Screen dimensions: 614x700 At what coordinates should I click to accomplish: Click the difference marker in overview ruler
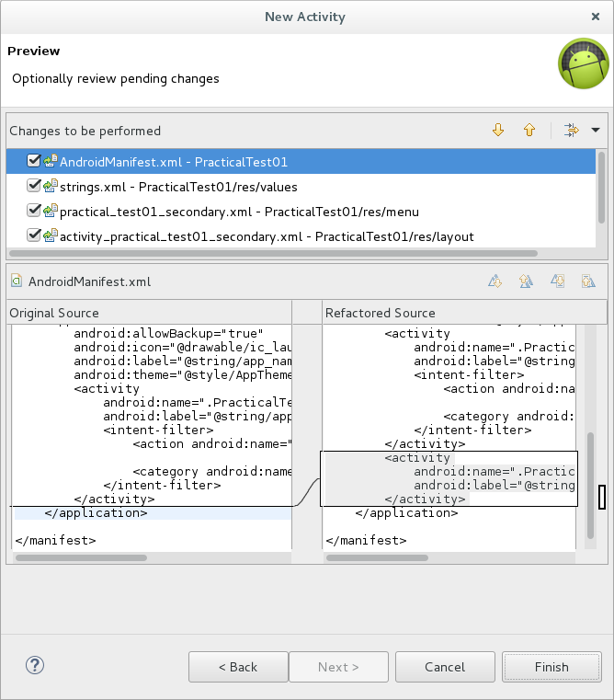pos(602,497)
